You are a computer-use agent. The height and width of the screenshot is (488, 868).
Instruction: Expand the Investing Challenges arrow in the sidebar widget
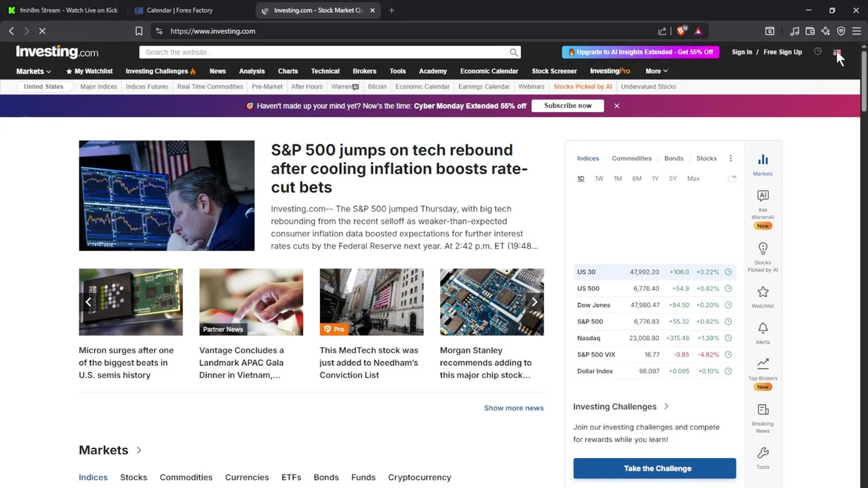pyautogui.click(x=666, y=407)
